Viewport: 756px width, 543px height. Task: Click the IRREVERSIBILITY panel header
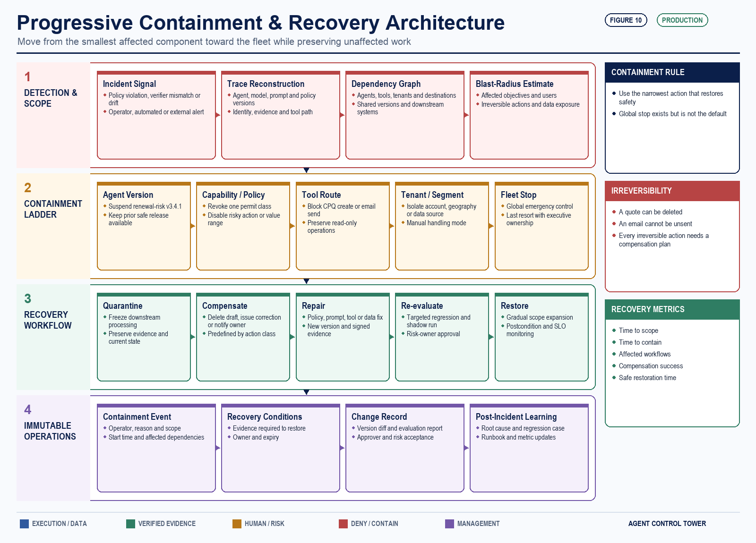pos(672,191)
